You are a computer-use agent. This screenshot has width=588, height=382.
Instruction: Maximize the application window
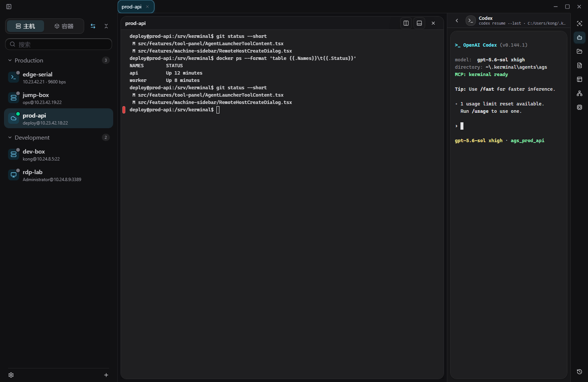pyautogui.click(x=567, y=7)
